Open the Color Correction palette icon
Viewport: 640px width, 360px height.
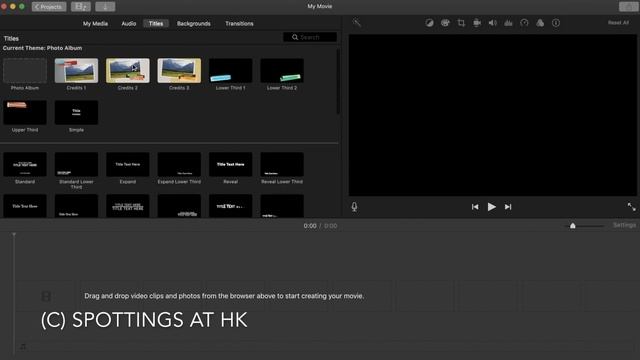pos(445,23)
